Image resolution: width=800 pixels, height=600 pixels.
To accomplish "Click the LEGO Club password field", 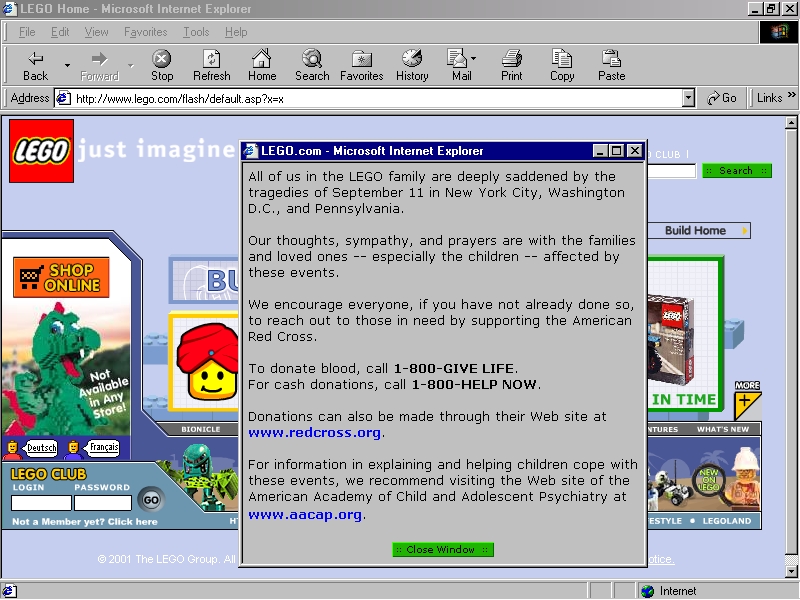I will pos(103,503).
